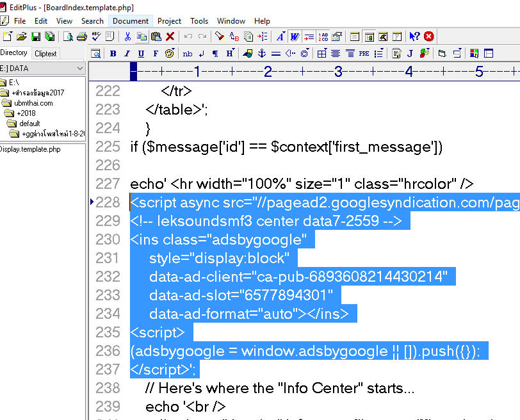
Task: Click the Cut scissors icon
Action: point(127,36)
